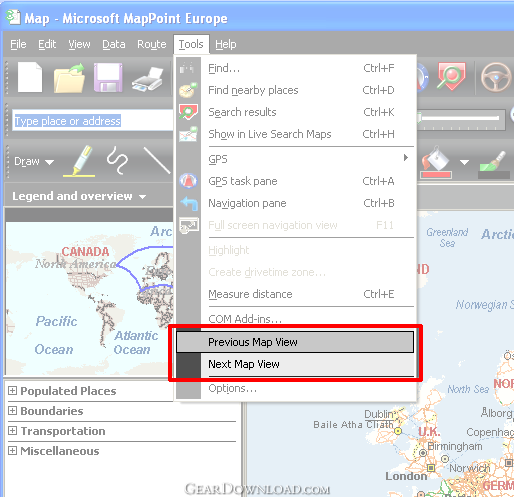Save the map with floppy disk icon
Viewport: 514px width, 497px height.
point(108,77)
